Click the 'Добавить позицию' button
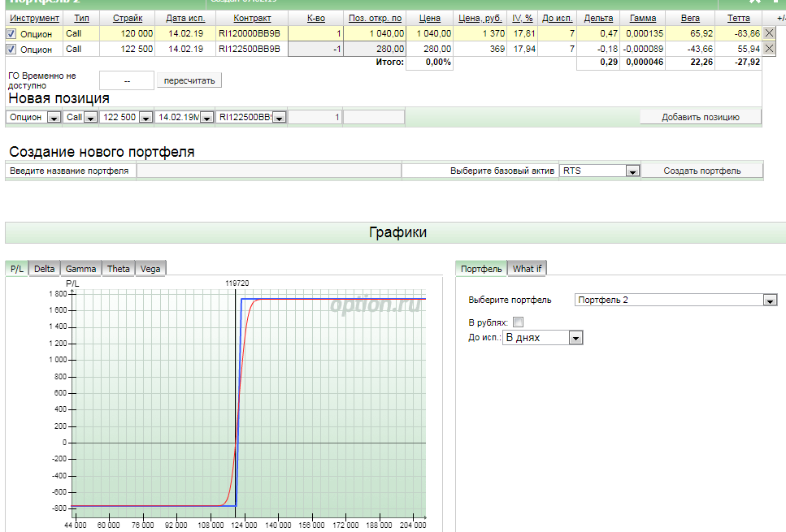 click(x=700, y=117)
